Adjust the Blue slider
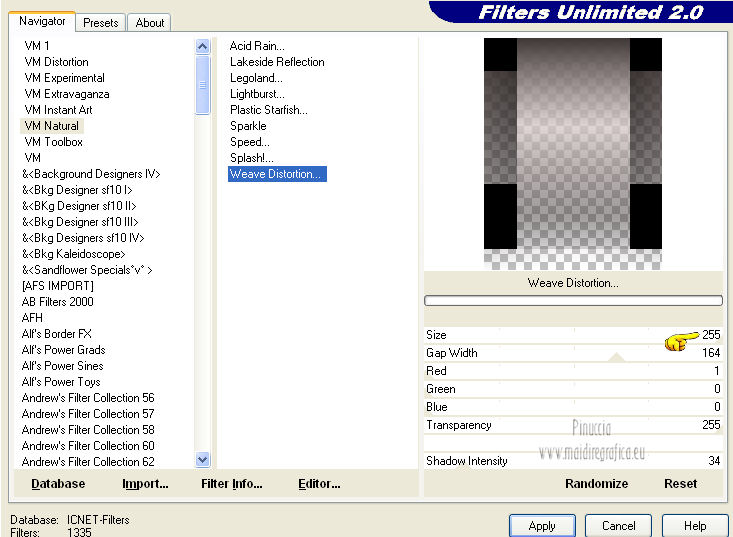733x537 pixels. pyautogui.click(x=573, y=407)
